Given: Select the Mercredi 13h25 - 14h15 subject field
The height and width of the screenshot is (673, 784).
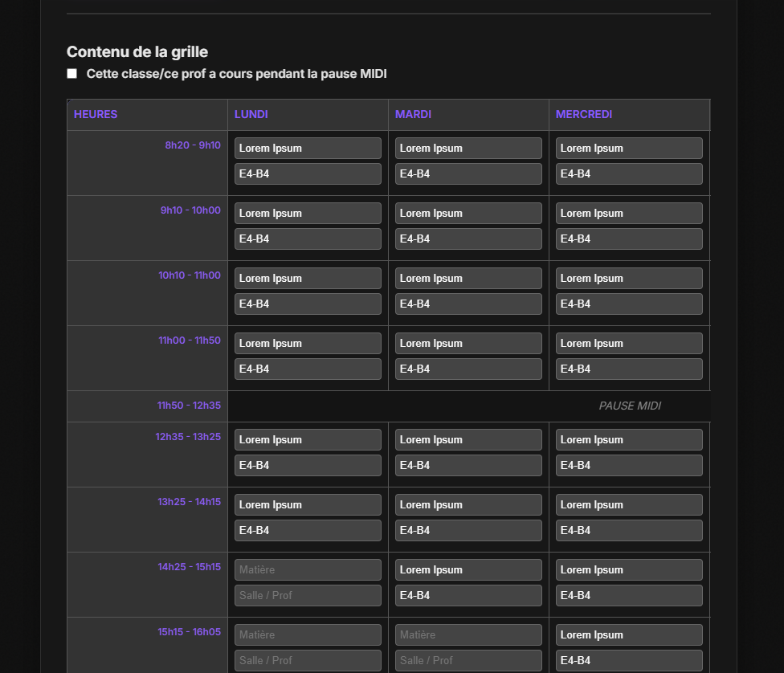Looking at the screenshot, I should click(x=629, y=505).
